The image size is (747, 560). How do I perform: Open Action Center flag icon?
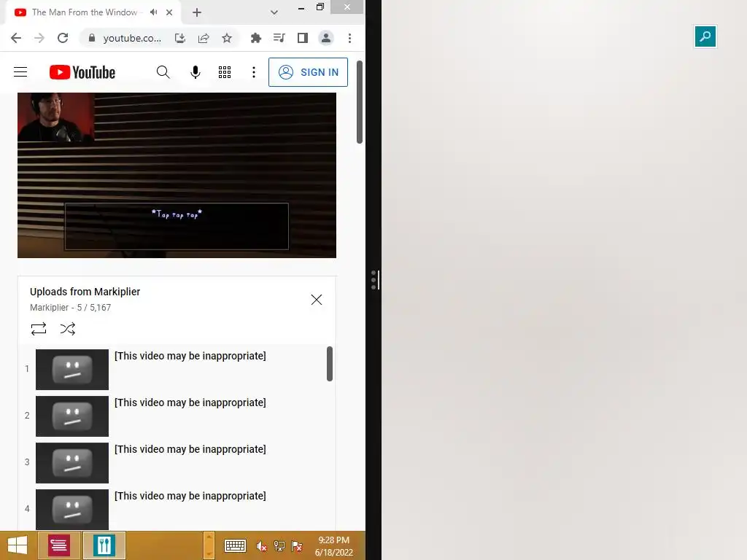pos(297,545)
